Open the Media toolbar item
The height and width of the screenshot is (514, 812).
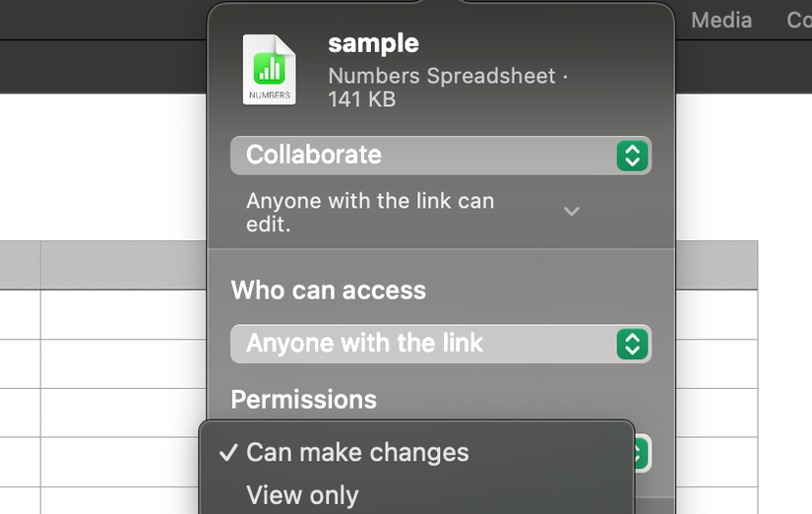pyautogui.click(x=721, y=20)
